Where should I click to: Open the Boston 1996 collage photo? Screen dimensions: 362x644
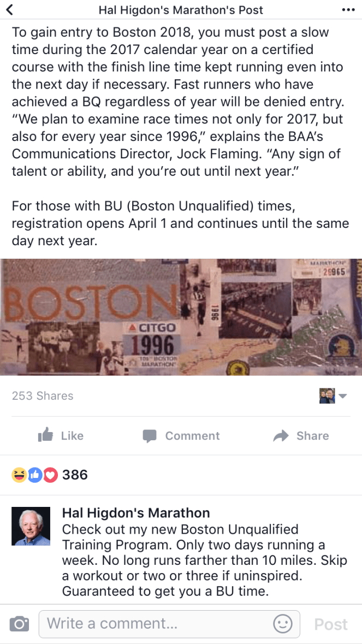(x=181, y=317)
